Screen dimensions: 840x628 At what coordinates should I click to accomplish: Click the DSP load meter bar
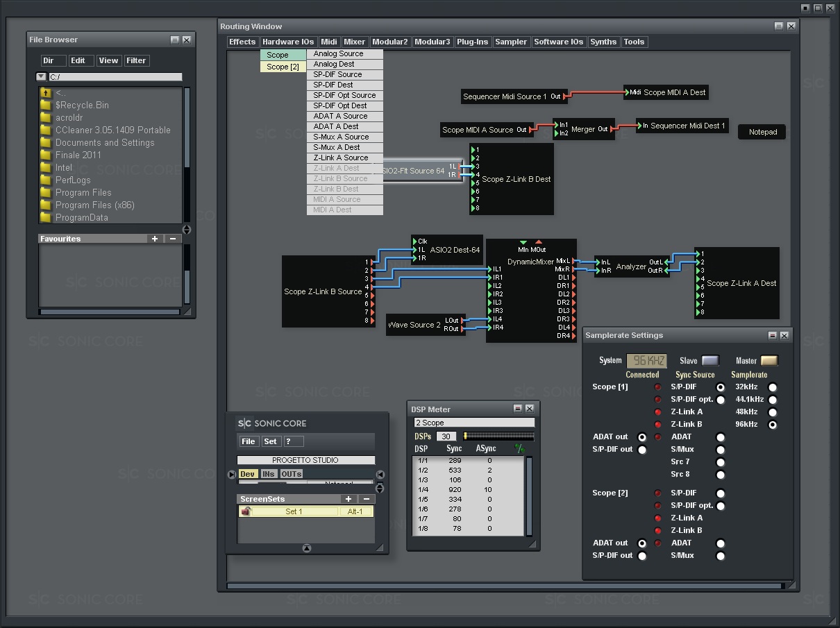499,436
